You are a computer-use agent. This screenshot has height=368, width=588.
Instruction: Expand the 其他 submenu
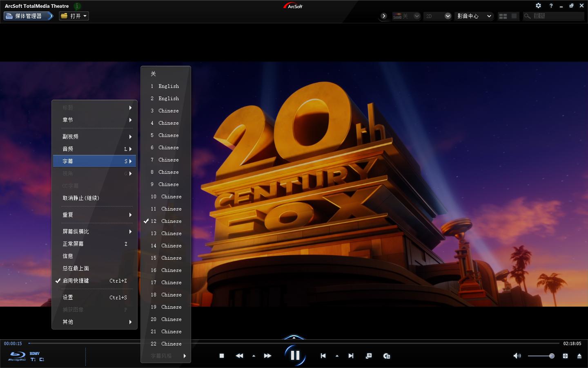point(95,322)
